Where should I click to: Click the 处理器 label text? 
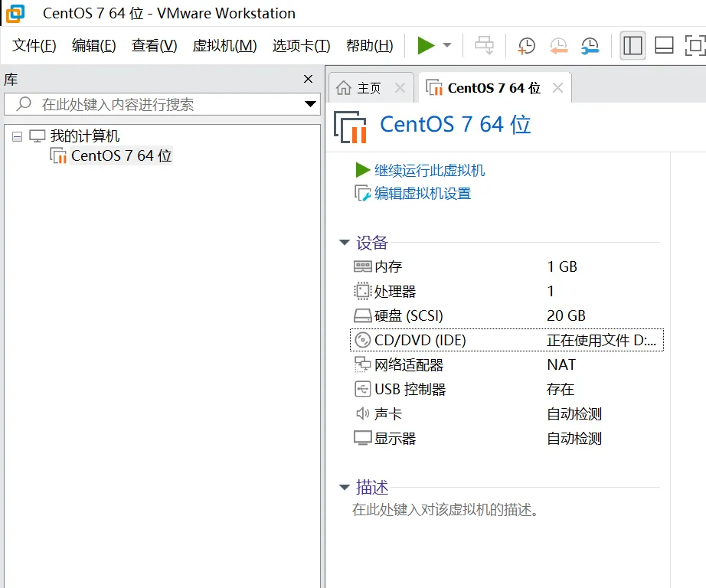tap(395, 291)
